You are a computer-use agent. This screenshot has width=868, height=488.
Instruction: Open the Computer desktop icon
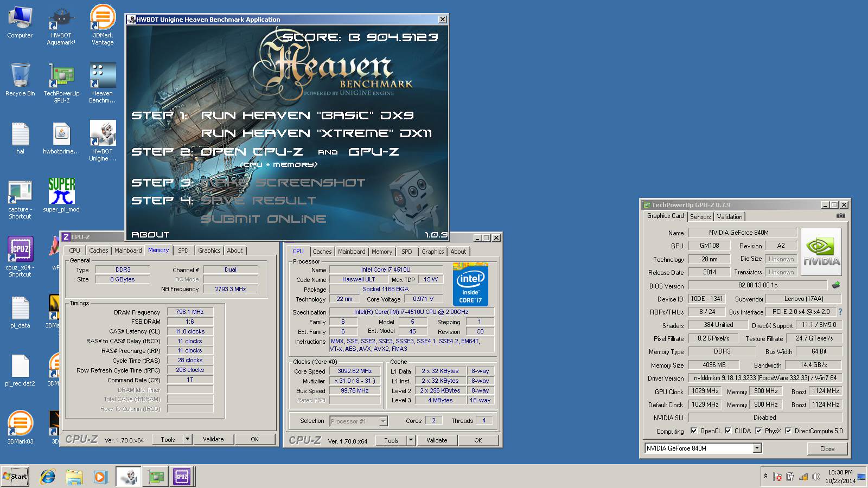[x=20, y=23]
